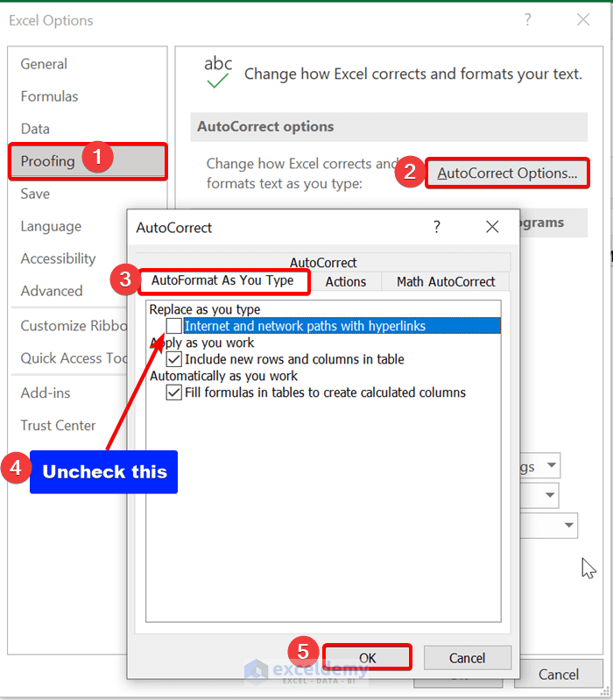Switch to AutoFormat As You Type tab
This screenshot has width=613, height=700.
pyautogui.click(x=224, y=281)
